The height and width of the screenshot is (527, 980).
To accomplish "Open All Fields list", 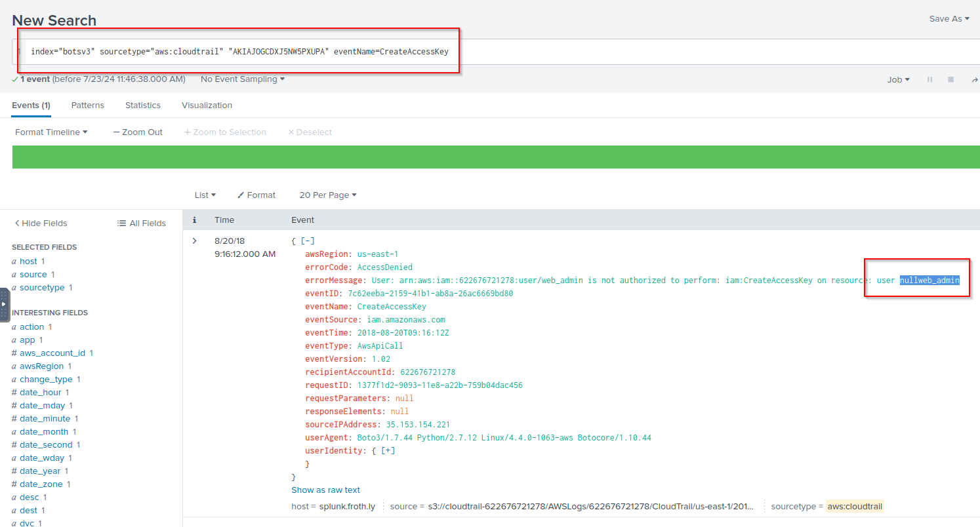I will (142, 223).
